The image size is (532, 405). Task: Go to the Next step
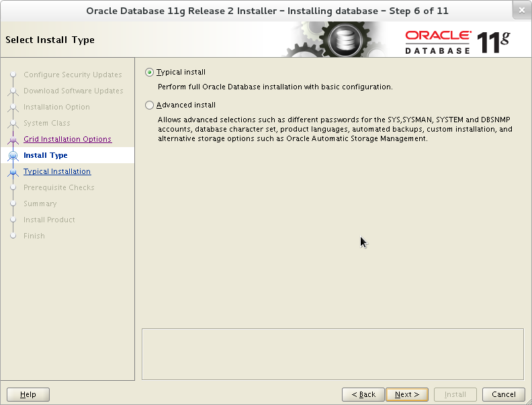(x=407, y=394)
